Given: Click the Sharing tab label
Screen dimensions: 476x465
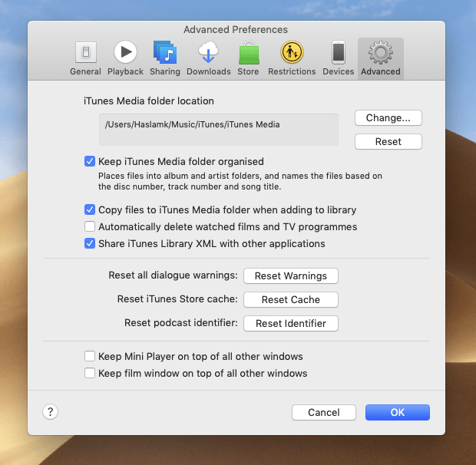Looking at the screenshot, I should 165,71.
